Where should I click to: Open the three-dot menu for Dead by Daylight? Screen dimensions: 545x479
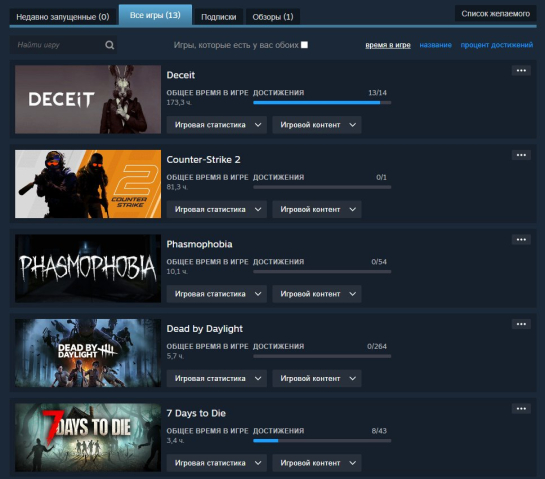tap(521, 324)
